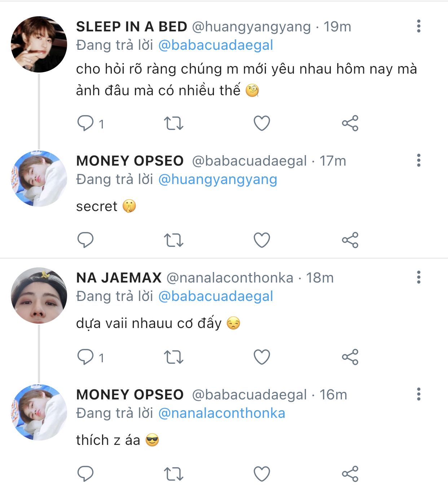Reply to SLEEP IN A BED's tweet
This screenshot has width=448, height=490.
click(85, 123)
